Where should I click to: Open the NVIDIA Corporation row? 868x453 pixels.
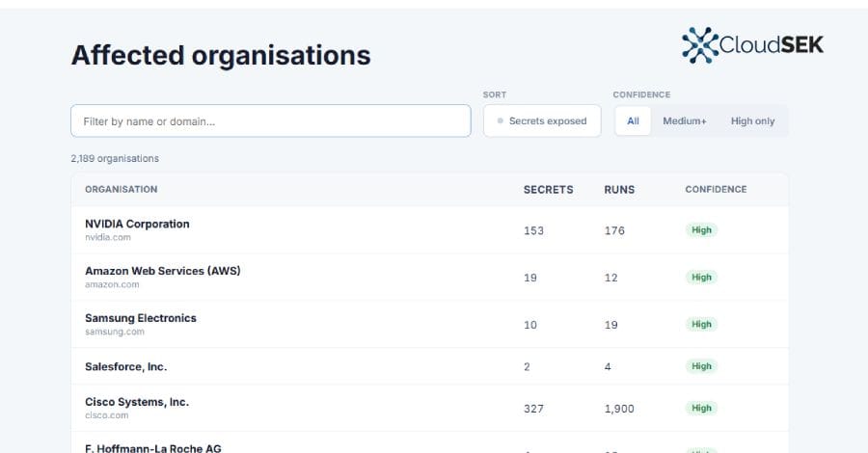[429, 230]
